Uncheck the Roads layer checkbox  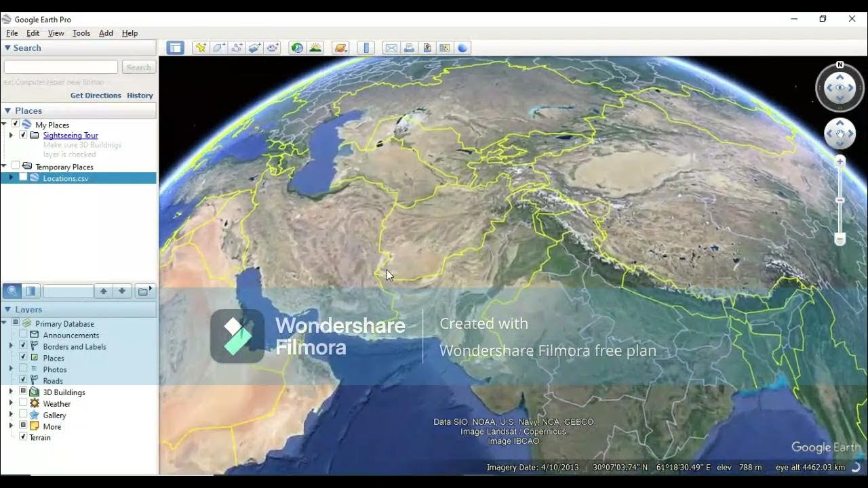tap(23, 380)
